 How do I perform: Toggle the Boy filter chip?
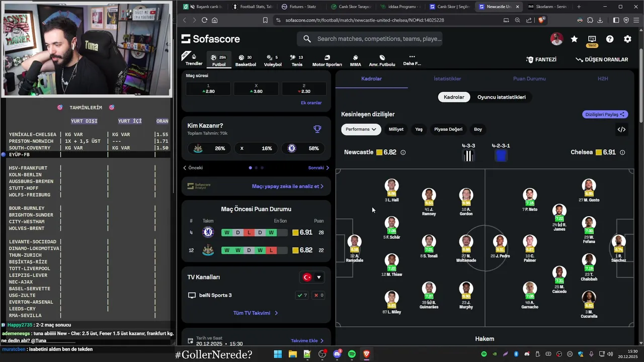(x=478, y=129)
